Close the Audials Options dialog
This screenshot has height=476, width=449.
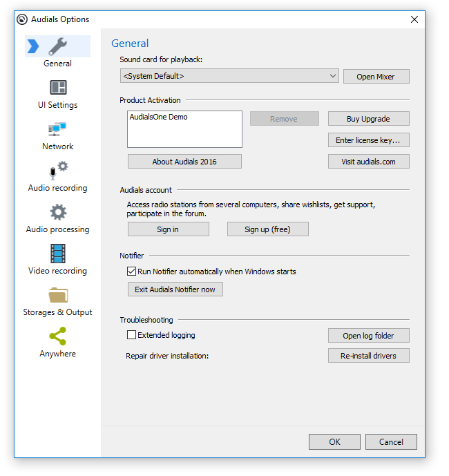pos(414,19)
